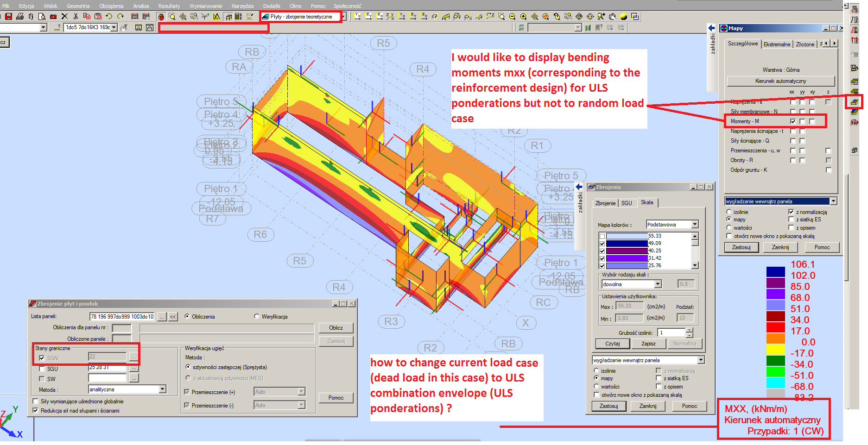
Task: Open the Mapa kolorów Podstawowa dropdown
Action: click(695, 224)
